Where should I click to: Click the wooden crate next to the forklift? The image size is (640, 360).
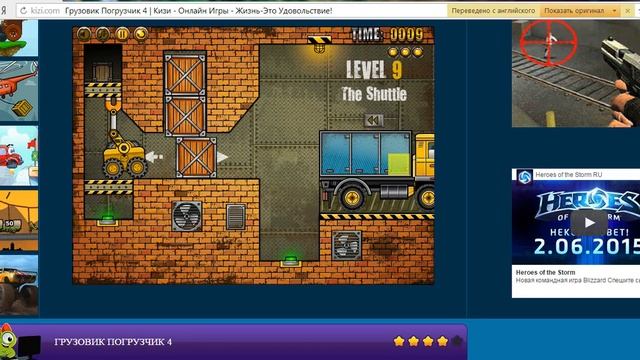(x=196, y=158)
